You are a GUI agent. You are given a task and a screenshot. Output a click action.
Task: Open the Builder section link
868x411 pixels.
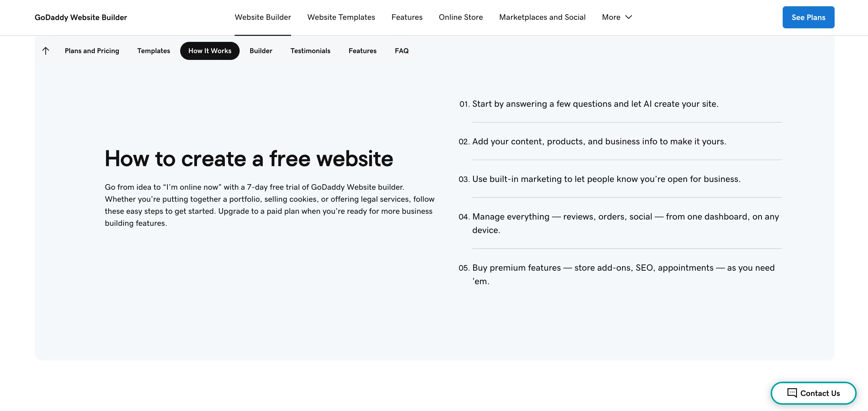coord(261,51)
